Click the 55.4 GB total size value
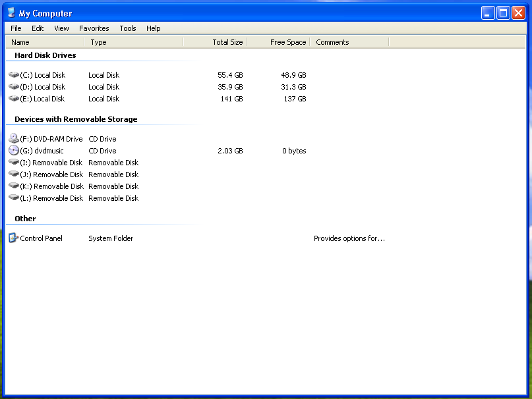The width and height of the screenshot is (532, 399). point(230,75)
